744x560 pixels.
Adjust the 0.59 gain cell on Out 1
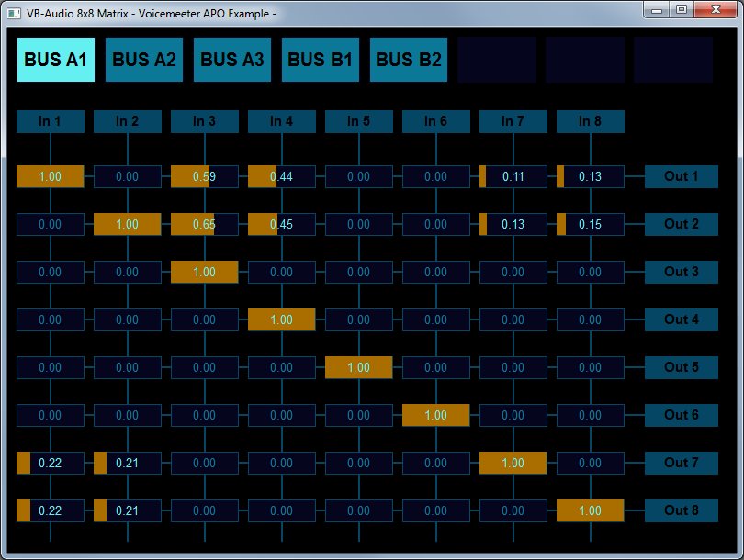pyautogui.click(x=205, y=176)
